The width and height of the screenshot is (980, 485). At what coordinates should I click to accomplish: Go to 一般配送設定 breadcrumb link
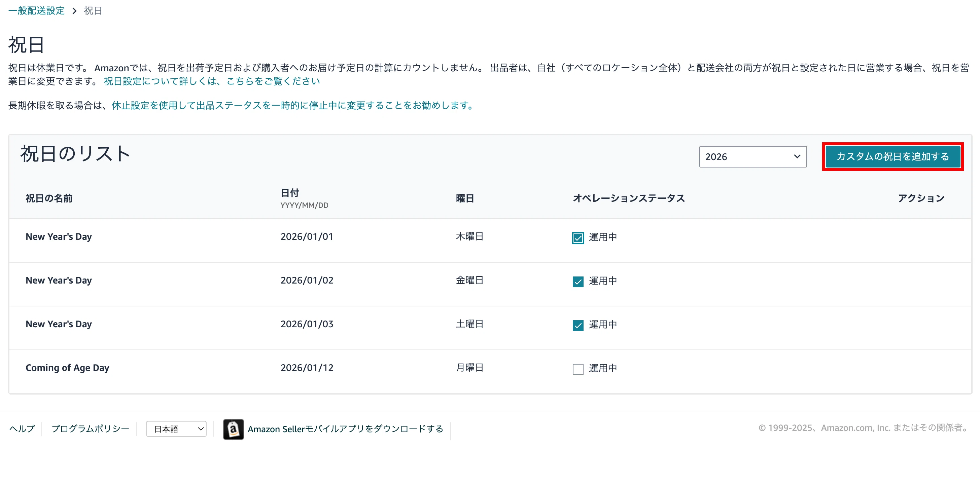(x=37, y=11)
